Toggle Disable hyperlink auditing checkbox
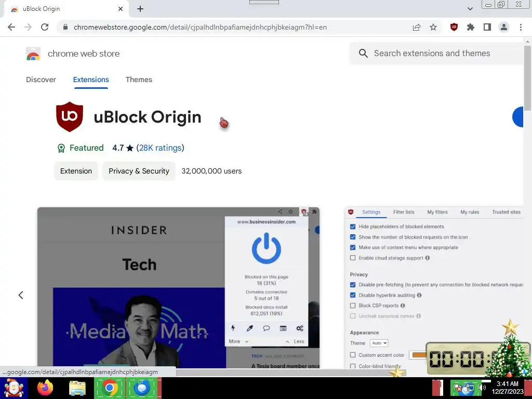 353,295
